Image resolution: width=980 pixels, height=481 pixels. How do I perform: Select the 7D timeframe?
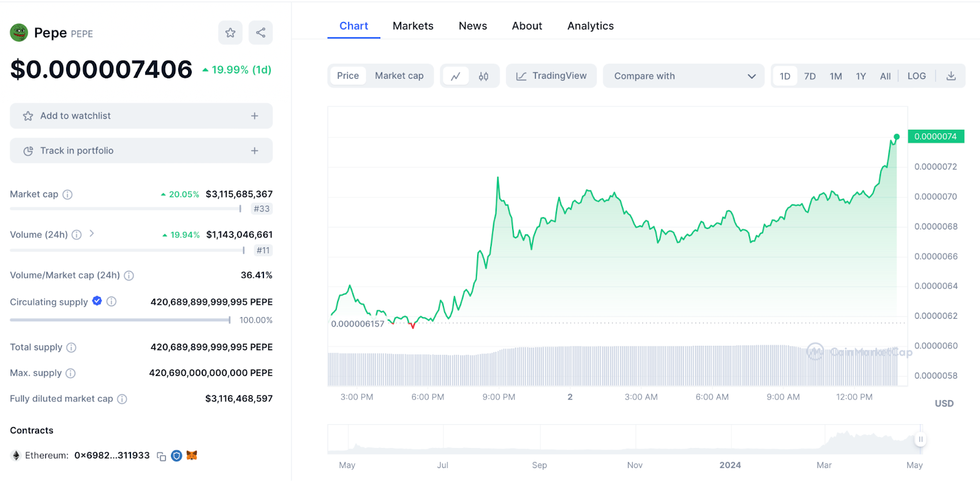coord(810,76)
